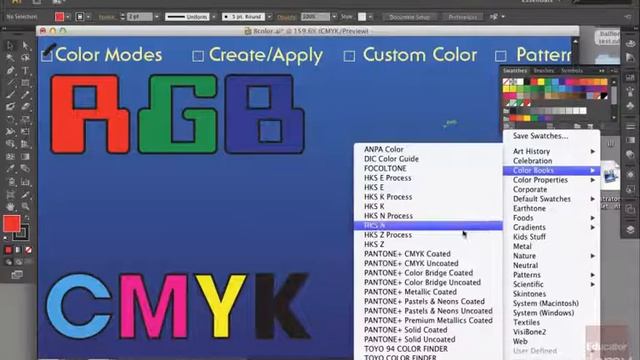640x360 pixels.
Task: Click the Create/Apply checkbox on canvas
Action: 198,56
